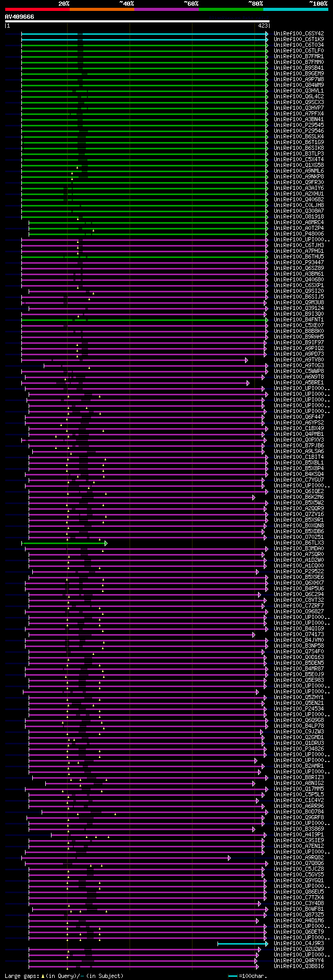Select the cyan alignment bar for UniRef100_C6SY42

pos(145,33)
